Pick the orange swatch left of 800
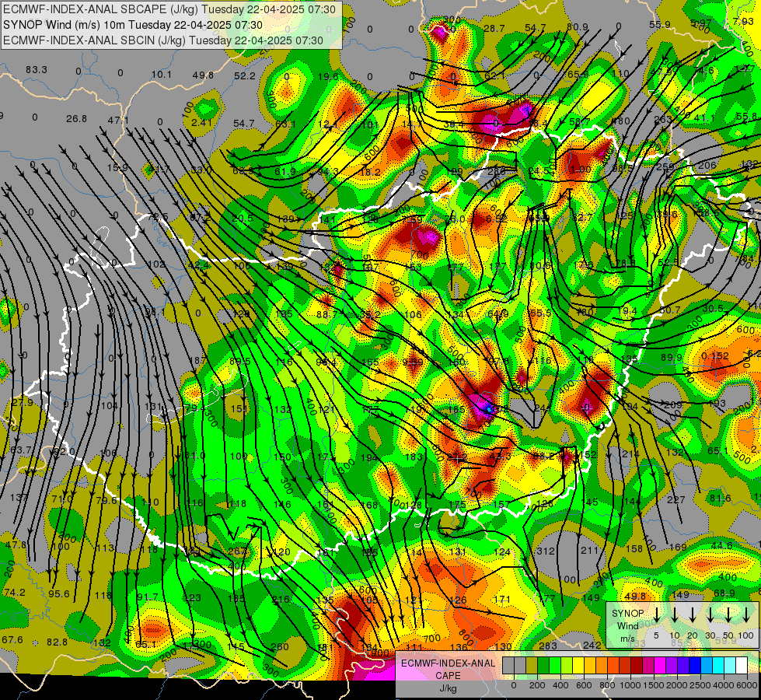 coord(602,666)
